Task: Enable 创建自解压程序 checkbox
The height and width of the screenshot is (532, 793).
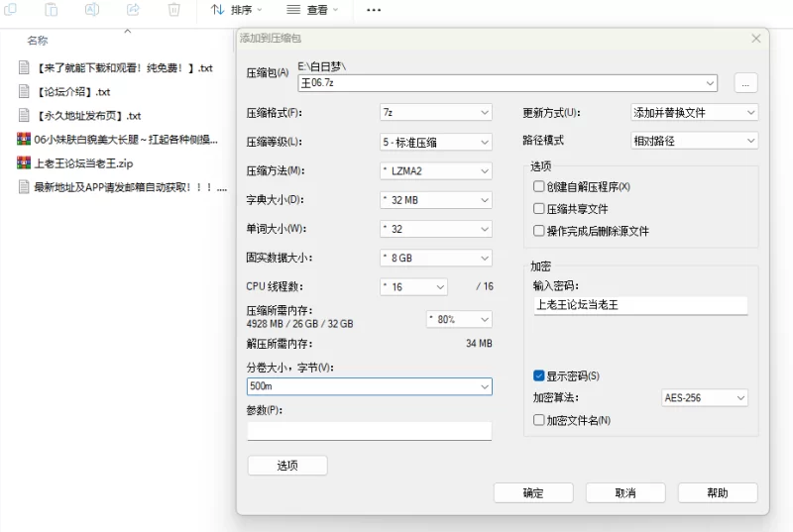Action: 538,186
